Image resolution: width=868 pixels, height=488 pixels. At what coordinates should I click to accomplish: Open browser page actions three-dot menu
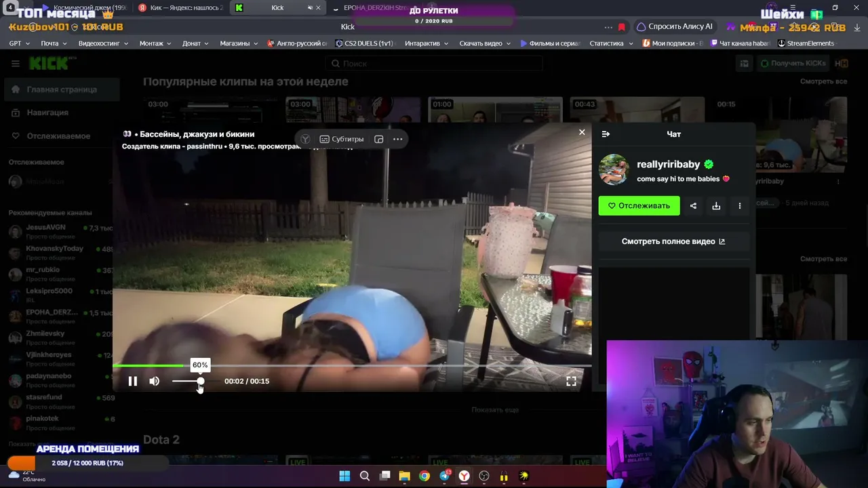pyautogui.click(x=608, y=26)
